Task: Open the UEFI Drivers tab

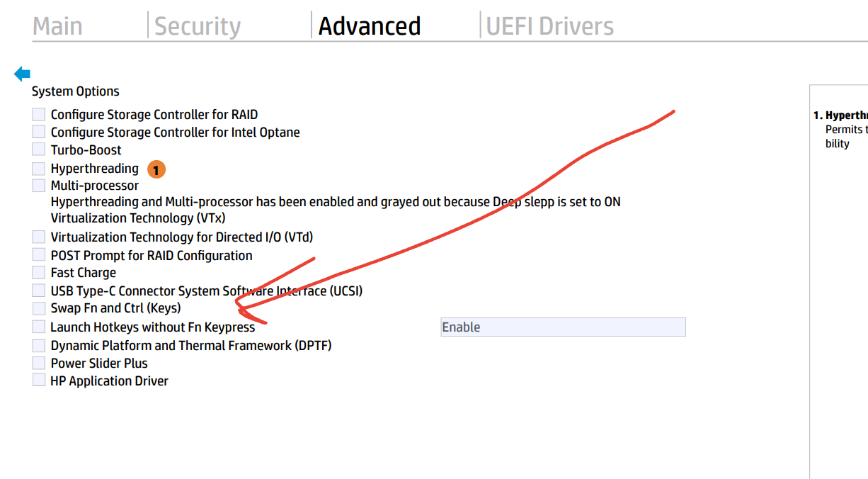Action: click(549, 26)
